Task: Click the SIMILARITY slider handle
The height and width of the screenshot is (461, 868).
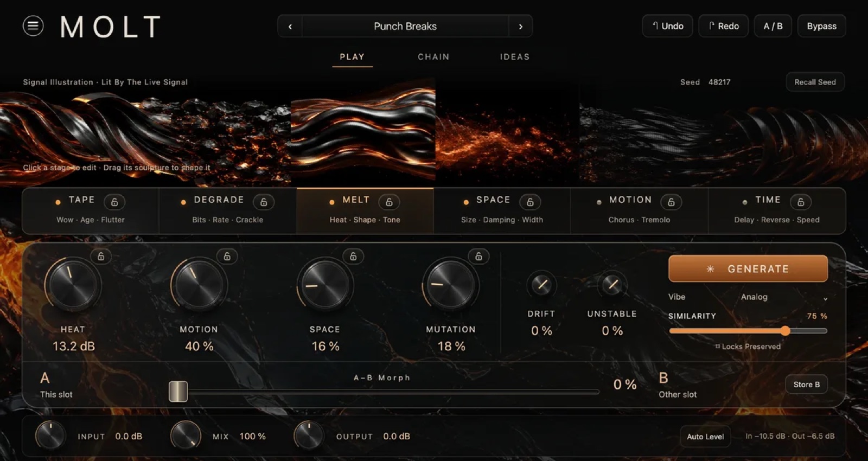Action: point(785,331)
